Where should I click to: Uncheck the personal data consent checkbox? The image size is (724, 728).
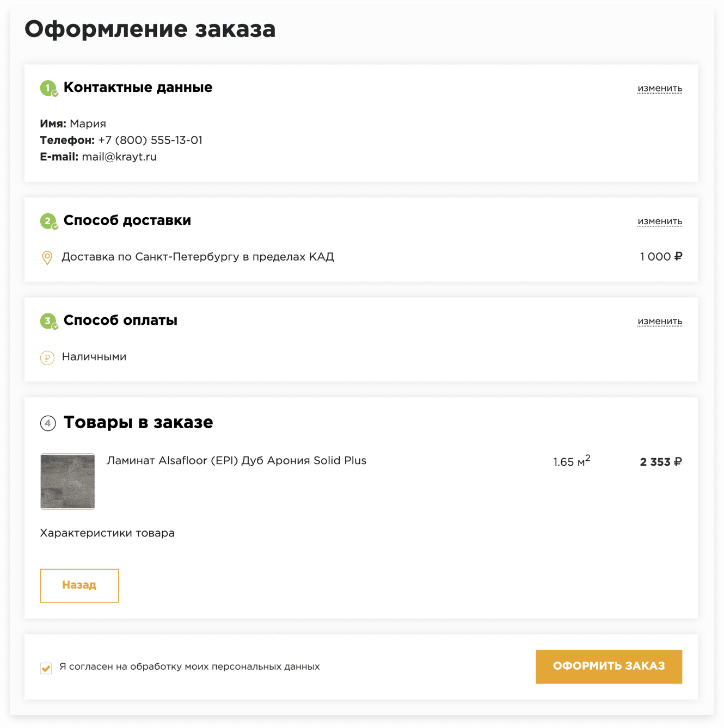[46, 668]
